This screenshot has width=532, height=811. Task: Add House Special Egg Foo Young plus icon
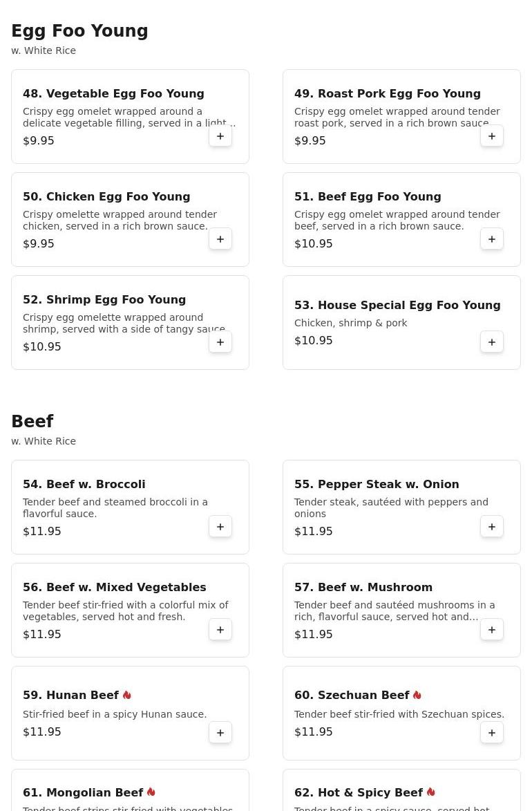click(x=492, y=342)
